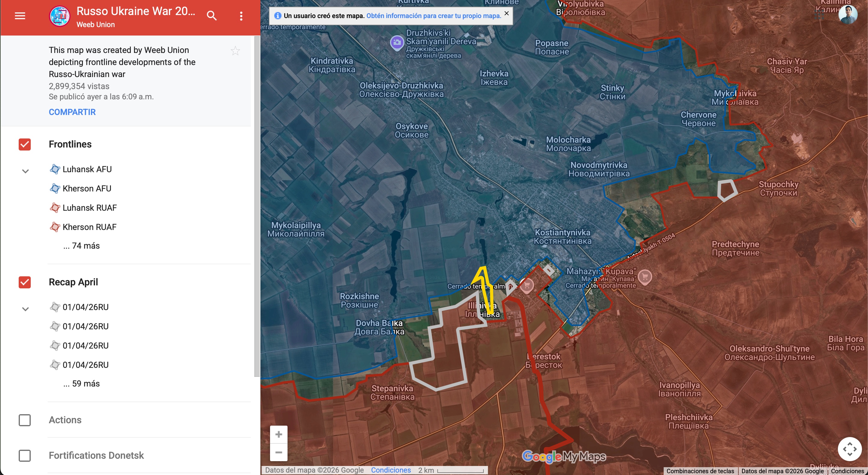Enable the Fortifications Donetsk layer checkbox
Image resolution: width=868 pixels, height=475 pixels.
point(25,455)
